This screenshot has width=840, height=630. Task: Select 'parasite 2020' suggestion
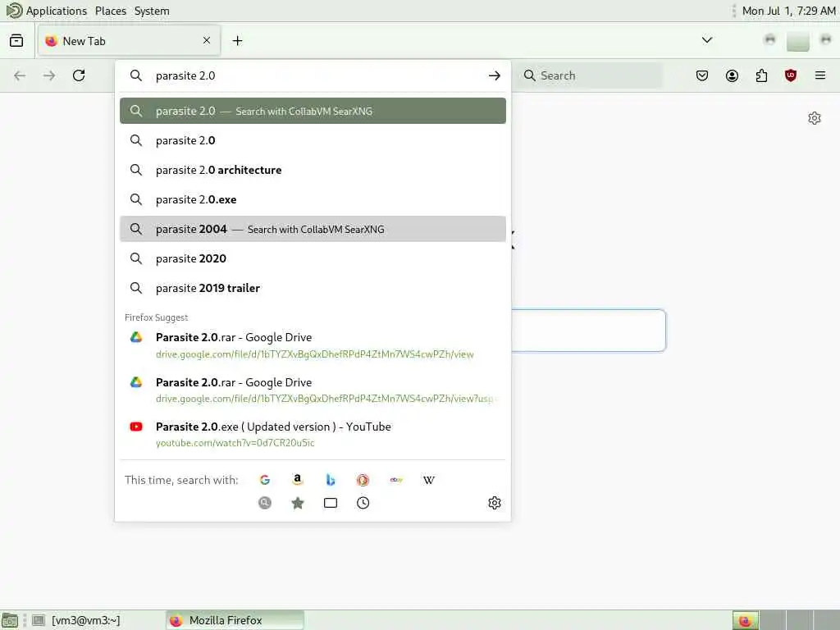pyautogui.click(x=313, y=258)
